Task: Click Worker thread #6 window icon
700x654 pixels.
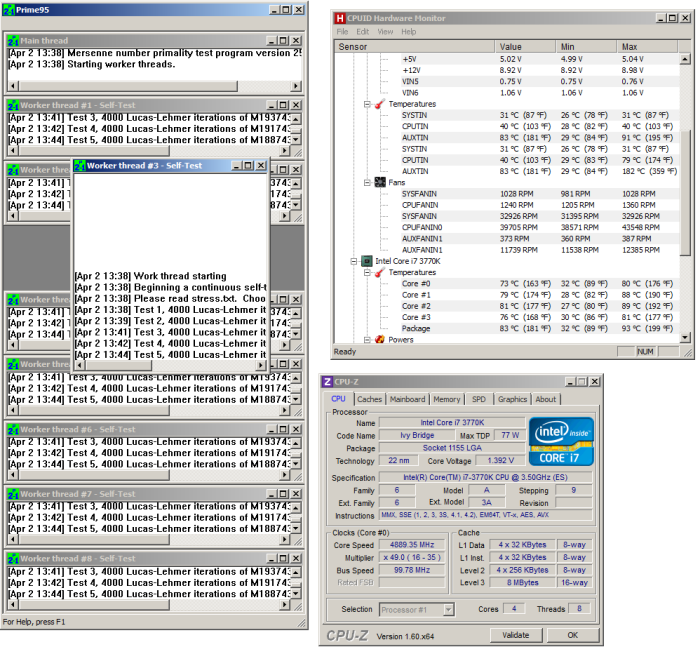Action: coord(13,429)
